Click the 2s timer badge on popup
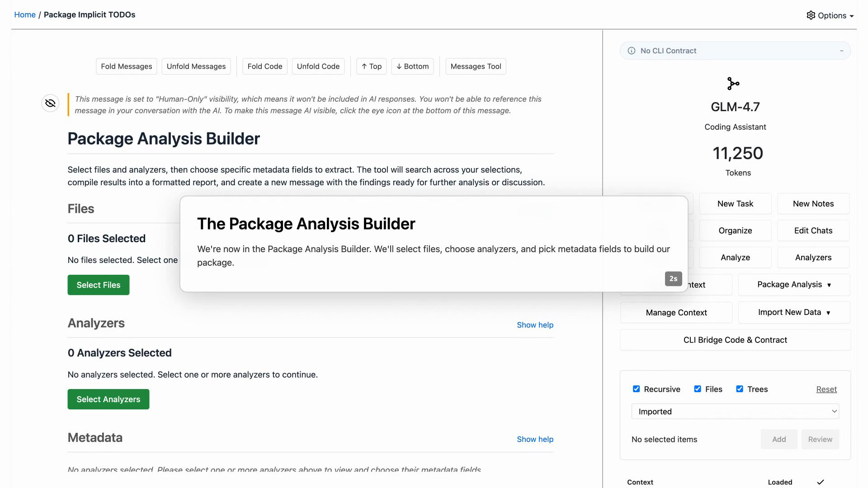Screen dimensions: 868x488 coord(673,279)
